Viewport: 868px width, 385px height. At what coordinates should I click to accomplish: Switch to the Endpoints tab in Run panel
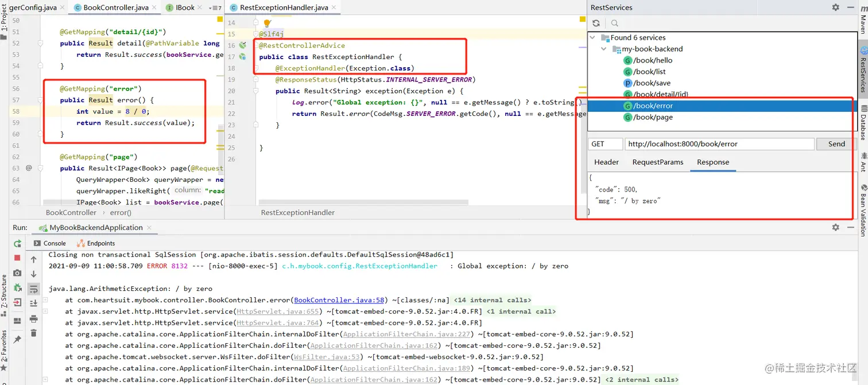(96, 243)
